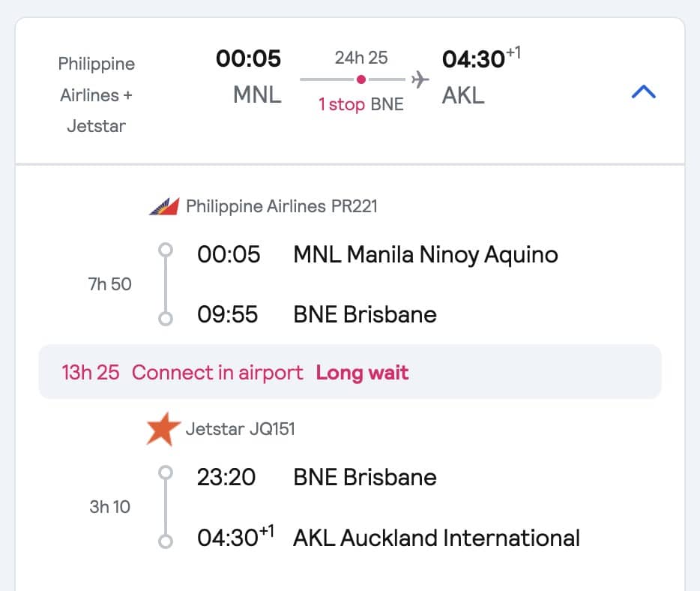Click the Long wait warning label
The height and width of the screenshot is (591, 700).
pyautogui.click(x=362, y=372)
